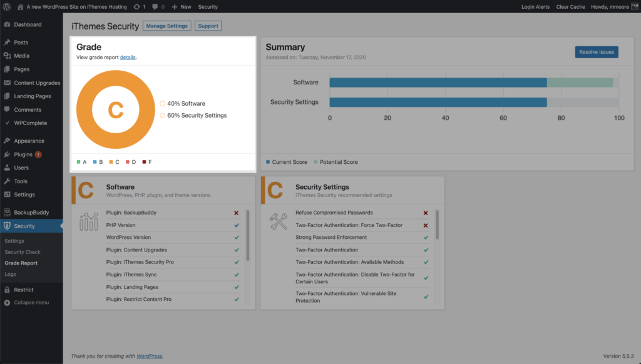The image size is (641, 364).
Task: Click the Restrict lock icon
Action: pos(7,290)
